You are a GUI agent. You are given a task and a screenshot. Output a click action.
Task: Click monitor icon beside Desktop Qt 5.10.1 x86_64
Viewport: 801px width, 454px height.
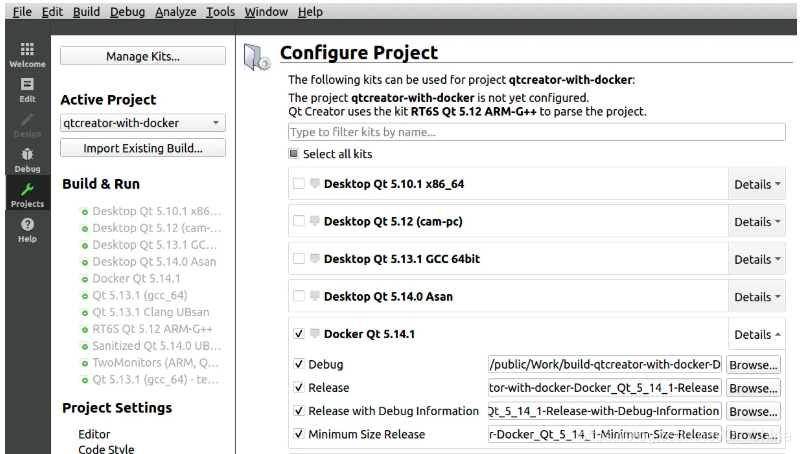click(315, 183)
